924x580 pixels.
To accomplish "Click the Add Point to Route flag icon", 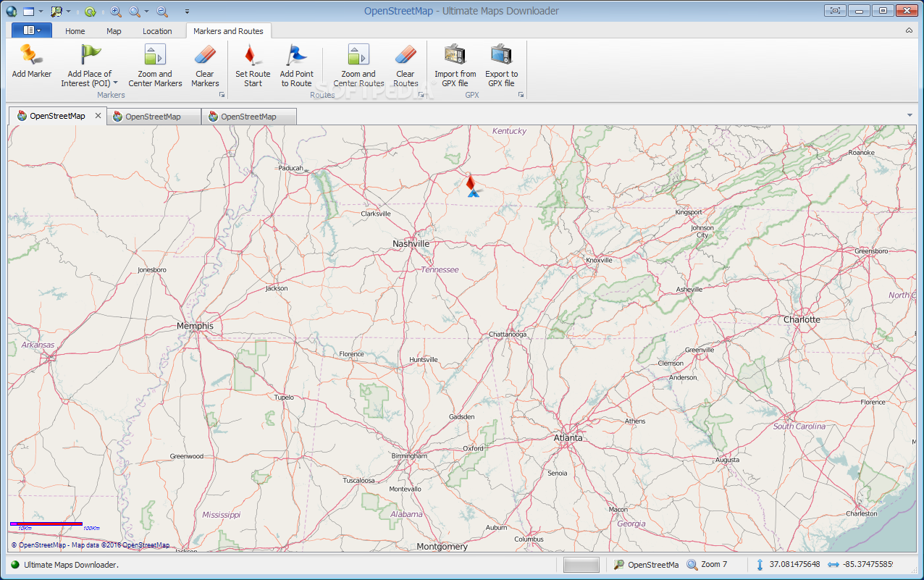I will (297, 54).
